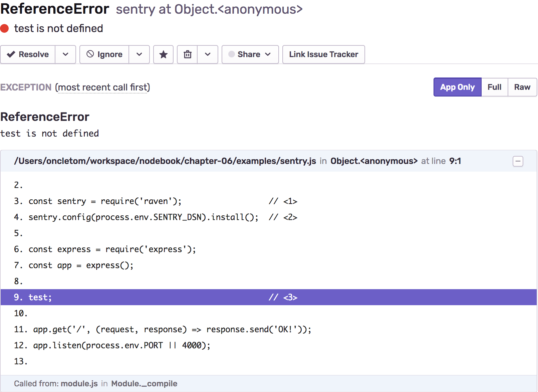Click the trash icon to delete the issue
This screenshot has width=538, height=392.
187,54
